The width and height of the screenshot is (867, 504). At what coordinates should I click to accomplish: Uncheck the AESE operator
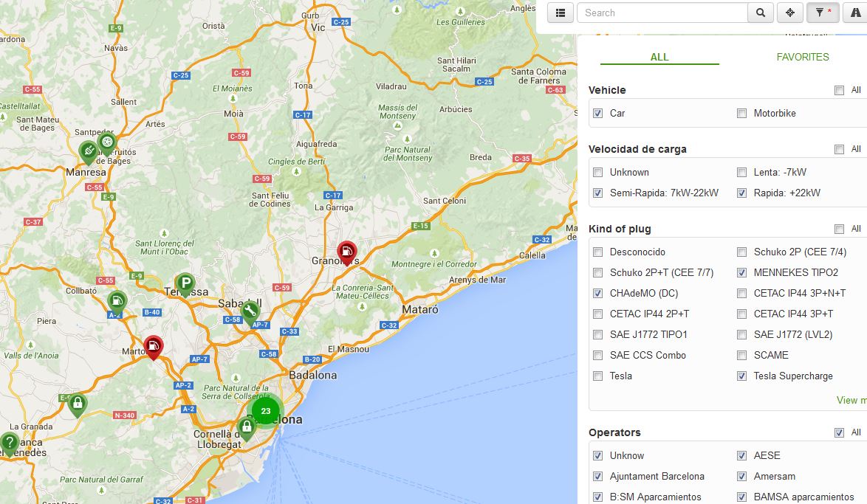pyautogui.click(x=741, y=456)
